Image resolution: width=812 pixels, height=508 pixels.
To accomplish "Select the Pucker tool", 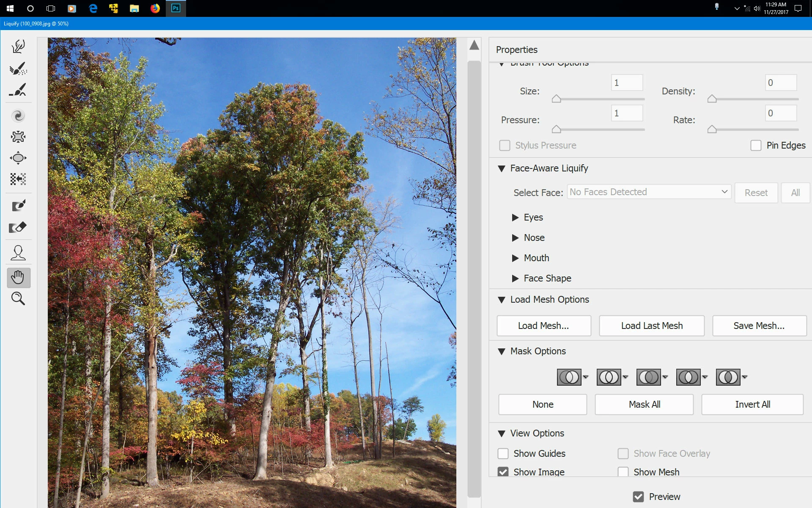I will click(x=18, y=137).
